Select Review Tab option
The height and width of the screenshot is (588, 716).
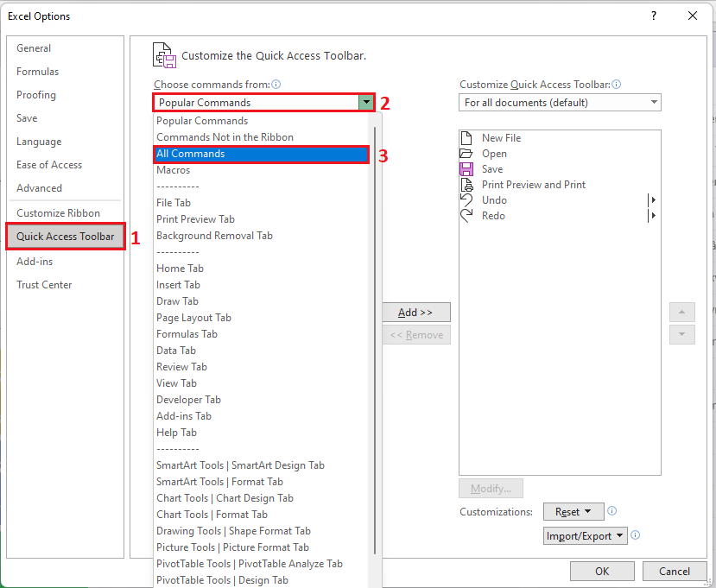[x=262, y=367]
